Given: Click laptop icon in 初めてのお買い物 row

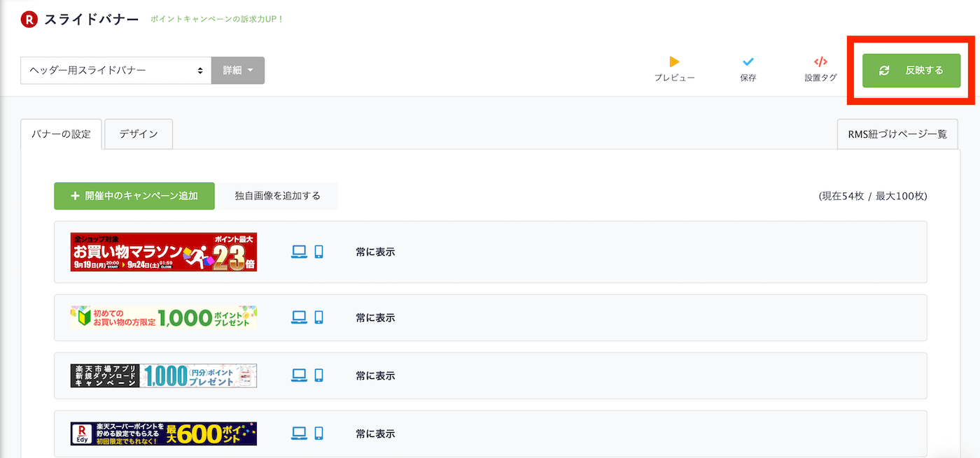Looking at the screenshot, I should tap(299, 317).
